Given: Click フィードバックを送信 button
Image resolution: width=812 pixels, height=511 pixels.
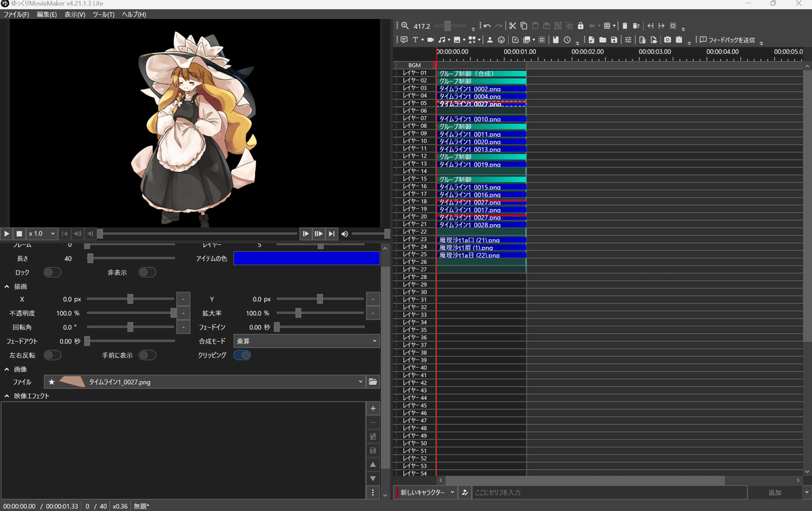Looking at the screenshot, I should [727, 40].
